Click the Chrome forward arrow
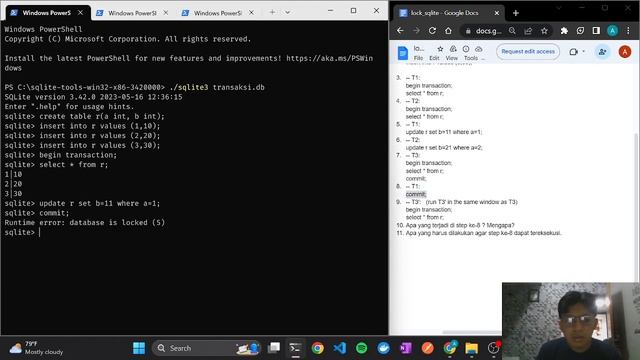This screenshot has height=360, width=640. point(416,31)
